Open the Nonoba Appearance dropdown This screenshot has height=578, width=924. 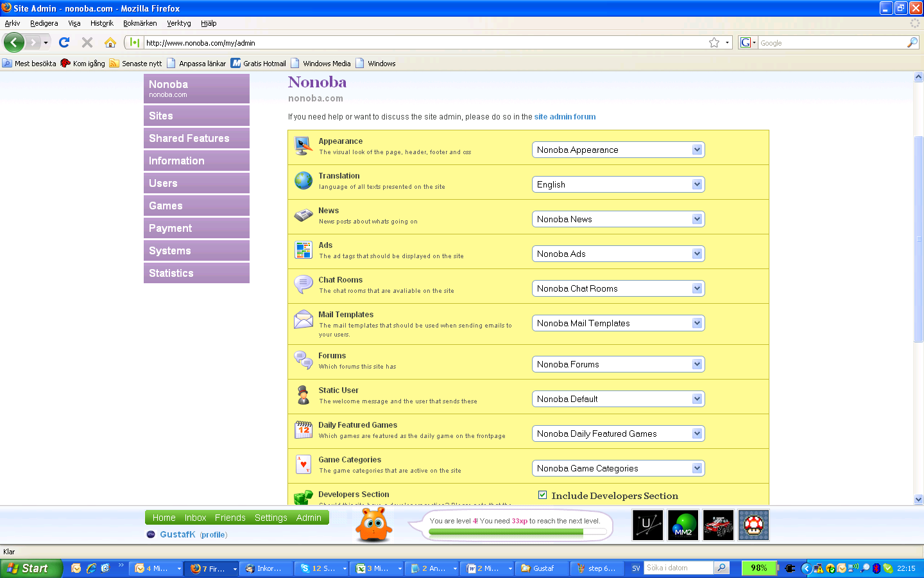point(619,150)
